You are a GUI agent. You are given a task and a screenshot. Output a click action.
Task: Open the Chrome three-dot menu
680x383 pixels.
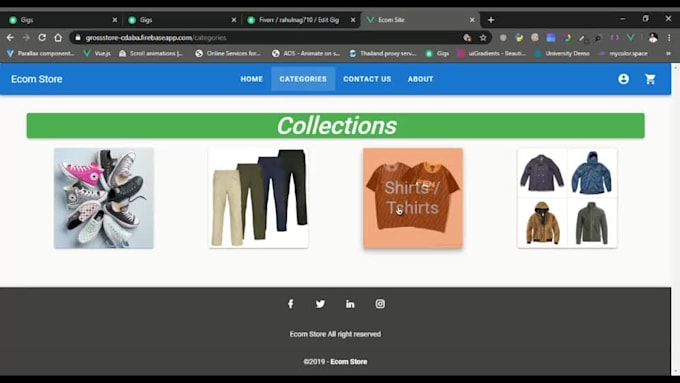pyautogui.click(x=669, y=38)
